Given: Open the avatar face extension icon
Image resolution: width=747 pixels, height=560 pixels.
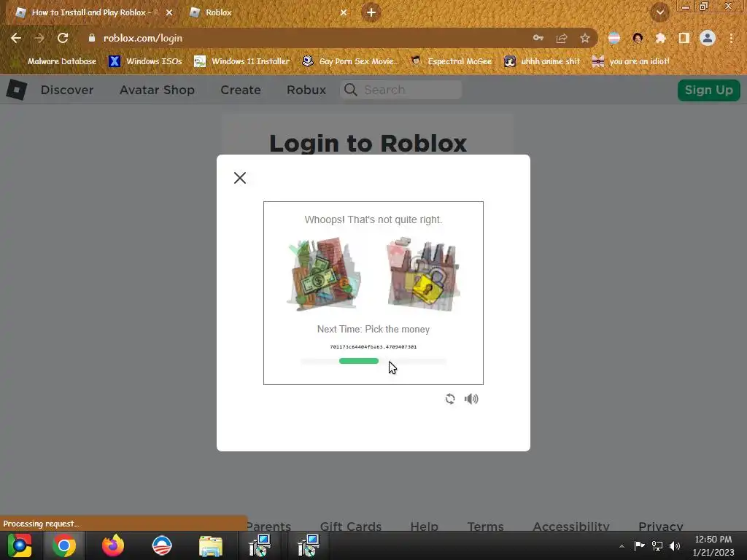Looking at the screenshot, I should point(638,38).
